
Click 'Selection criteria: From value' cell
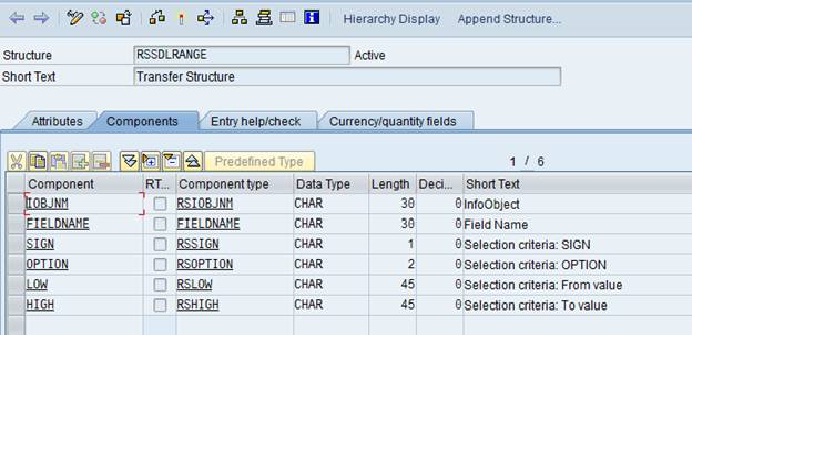[543, 285]
